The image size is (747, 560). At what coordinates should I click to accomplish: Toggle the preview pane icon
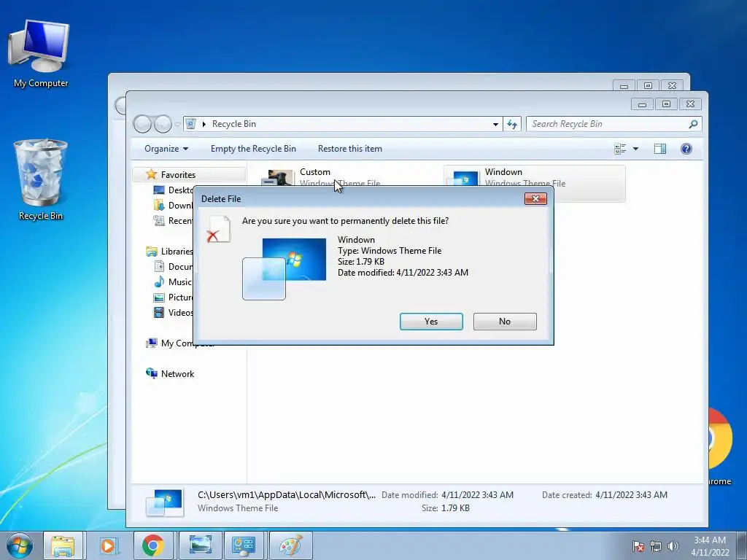point(659,149)
